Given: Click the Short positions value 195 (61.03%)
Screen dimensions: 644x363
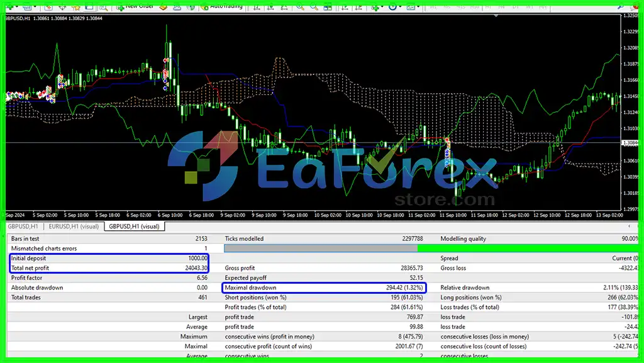Looking at the screenshot, I should [407, 298].
